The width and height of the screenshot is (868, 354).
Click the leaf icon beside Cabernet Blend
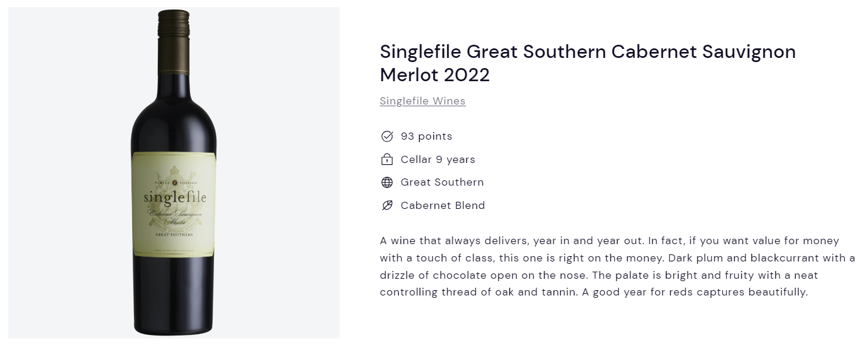point(387,205)
